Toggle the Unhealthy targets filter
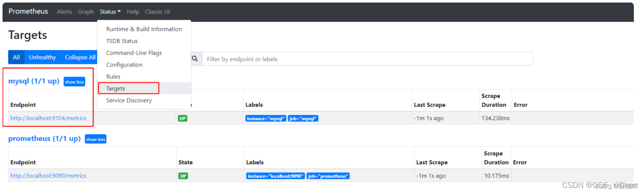 [x=42, y=57]
